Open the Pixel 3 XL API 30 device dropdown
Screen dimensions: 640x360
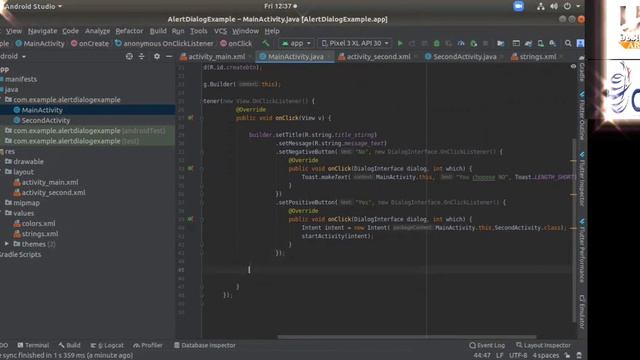[354, 43]
